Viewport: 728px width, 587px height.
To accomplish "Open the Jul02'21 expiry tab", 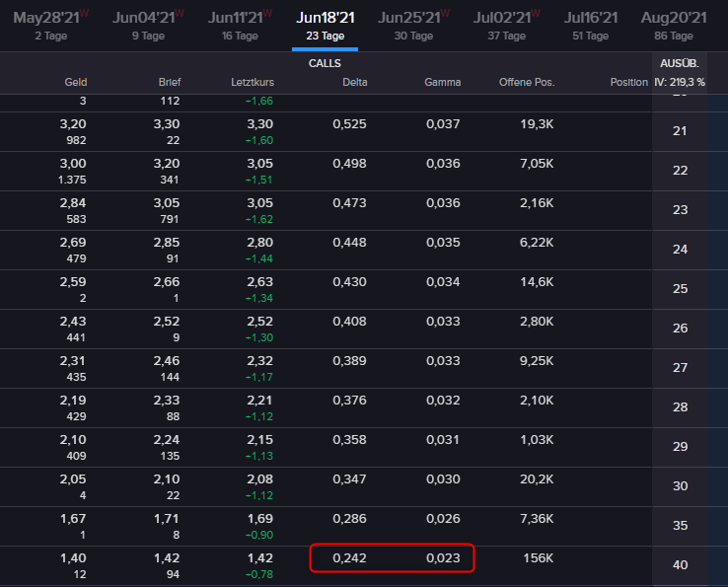I will 506,25.
